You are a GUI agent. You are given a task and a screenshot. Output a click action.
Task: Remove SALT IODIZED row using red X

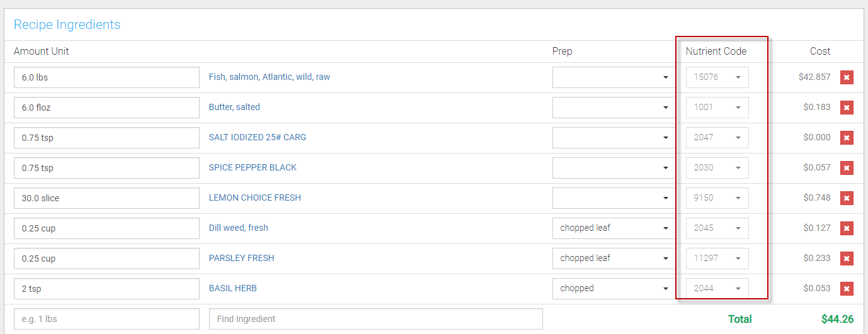(x=847, y=138)
